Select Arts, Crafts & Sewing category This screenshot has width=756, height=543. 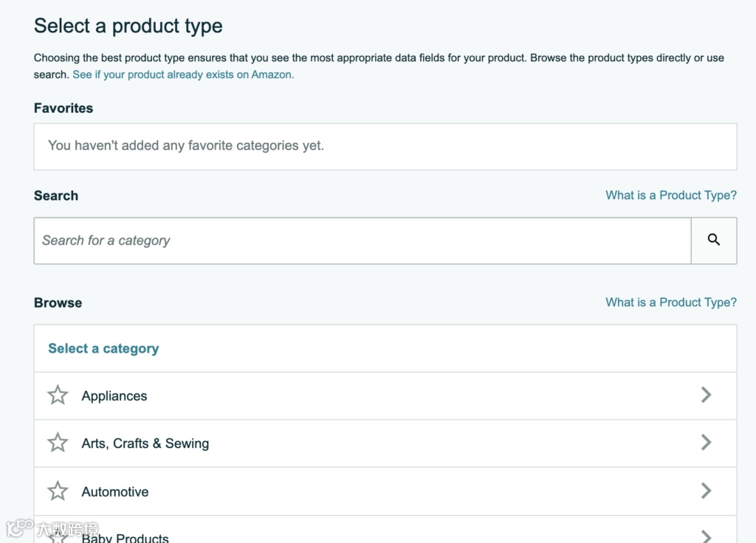(x=145, y=443)
